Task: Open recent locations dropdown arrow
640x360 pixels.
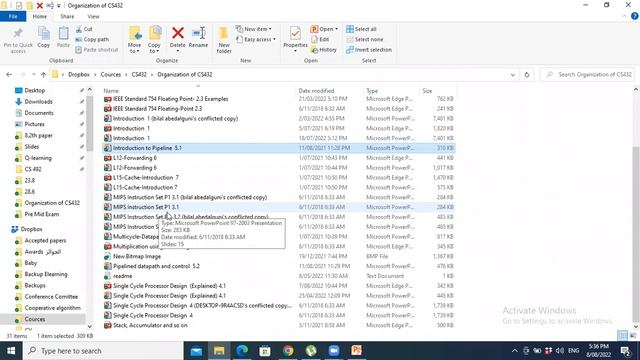Action: point(33,75)
